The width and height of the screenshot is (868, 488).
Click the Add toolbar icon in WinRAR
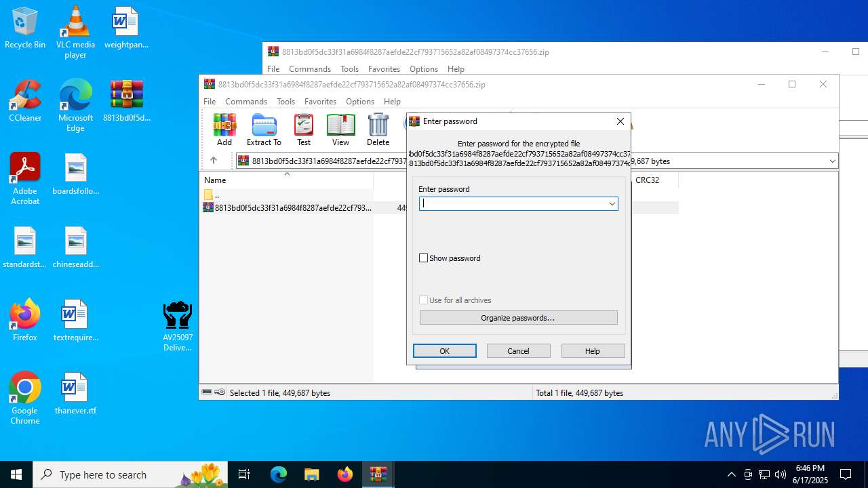click(x=224, y=129)
